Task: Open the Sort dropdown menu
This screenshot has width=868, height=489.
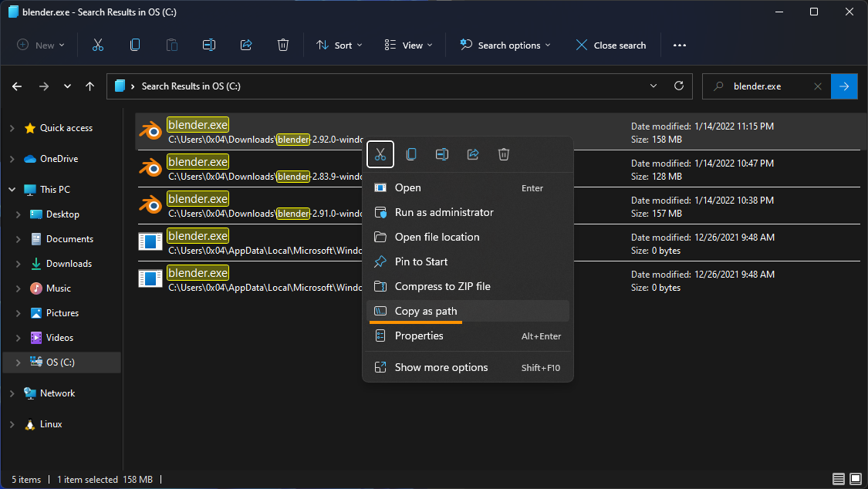Action: pos(339,46)
